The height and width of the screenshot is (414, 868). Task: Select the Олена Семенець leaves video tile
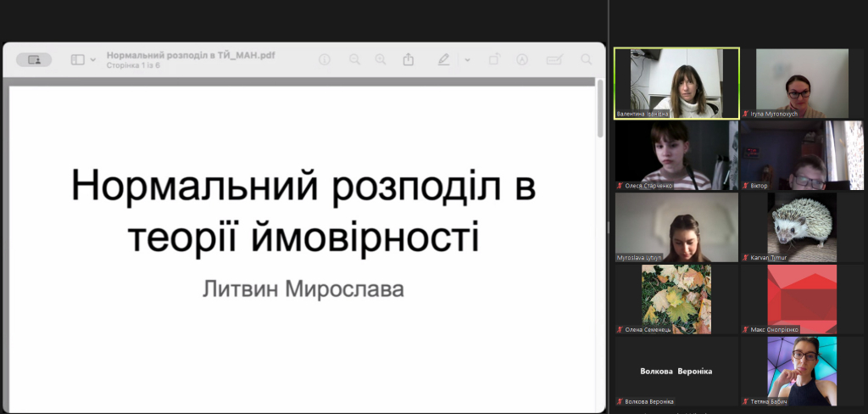coord(676,298)
